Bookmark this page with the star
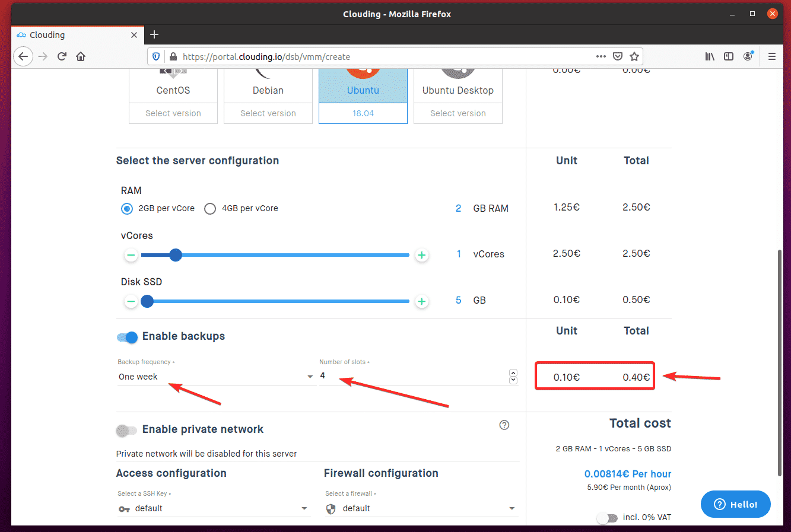The width and height of the screenshot is (791, 532). (634, 56)
